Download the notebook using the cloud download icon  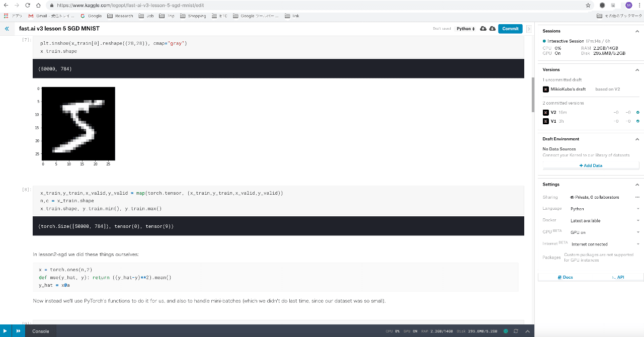point(492,29)
